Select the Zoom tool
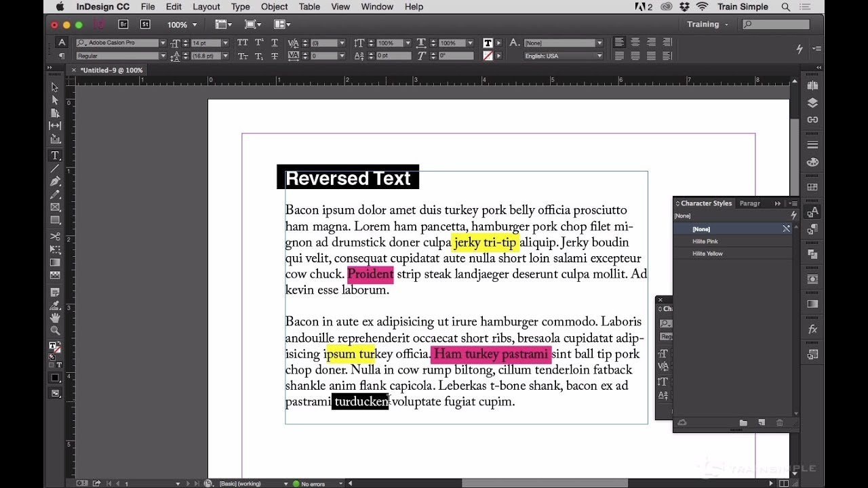This screenshot has height=488, width=868. [x=55, y=331]
